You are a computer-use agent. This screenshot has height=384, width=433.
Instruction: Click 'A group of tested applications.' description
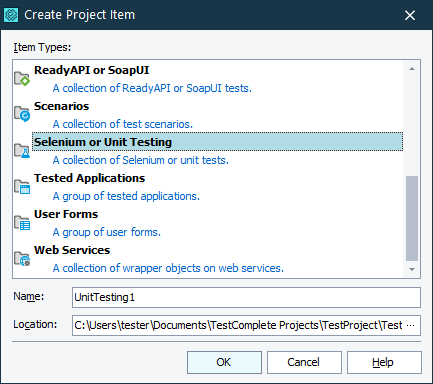coord(126,196)
